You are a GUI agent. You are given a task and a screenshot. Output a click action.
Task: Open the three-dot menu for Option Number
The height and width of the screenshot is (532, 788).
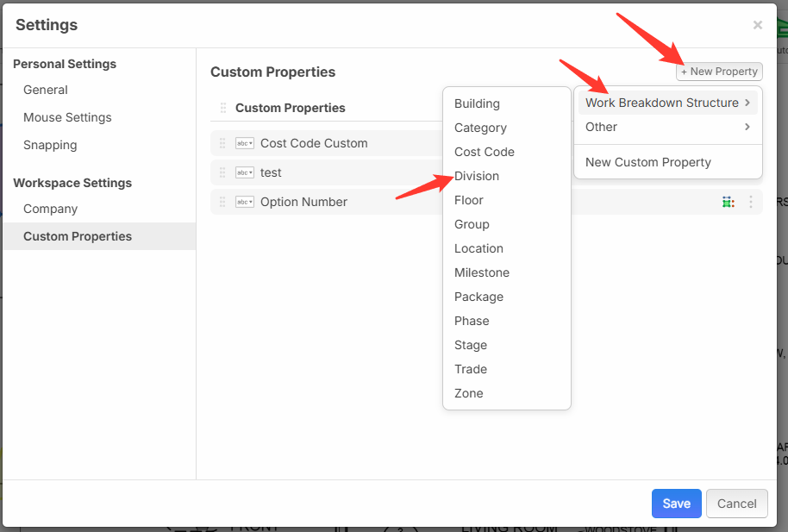coord(750,202)
